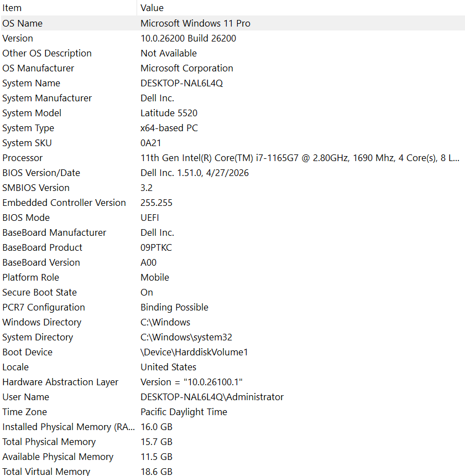Select the System Directory row label
Viewport: 465px width, 476px height.
click(38, 337)
